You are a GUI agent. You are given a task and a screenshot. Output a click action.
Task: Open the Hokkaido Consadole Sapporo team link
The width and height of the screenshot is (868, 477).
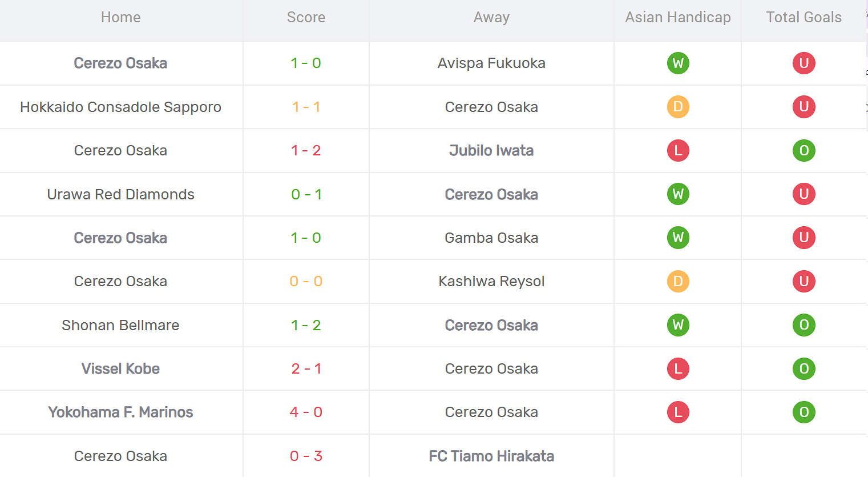coord(120,107)
